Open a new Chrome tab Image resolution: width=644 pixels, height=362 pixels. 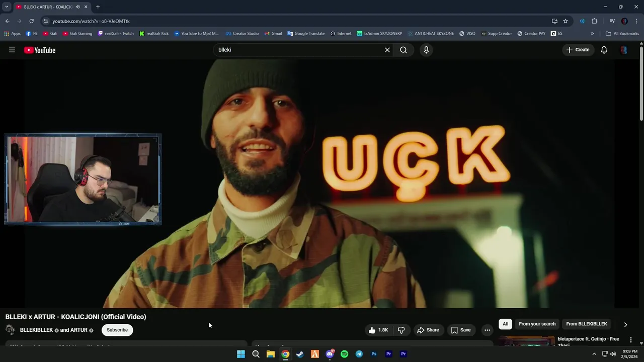click(98, 7)
